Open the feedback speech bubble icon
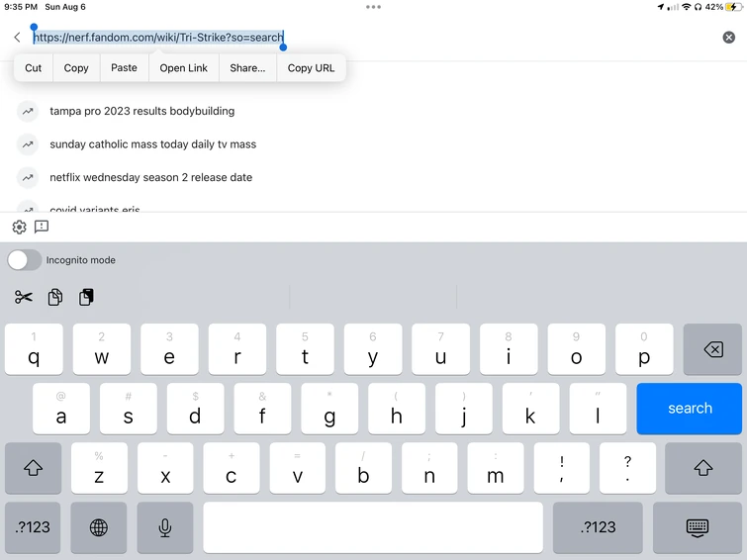 pos(42,227)
